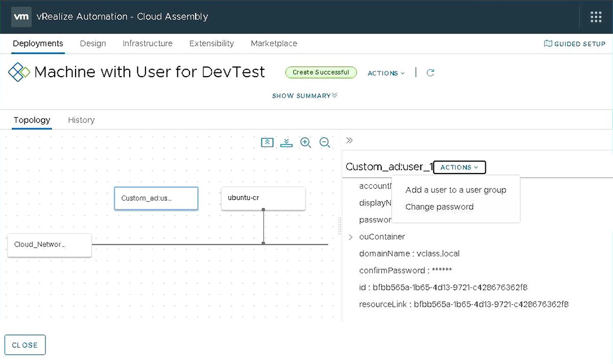Refresh the deployment status
The image size is (613, 364).
tap(430, 73)
